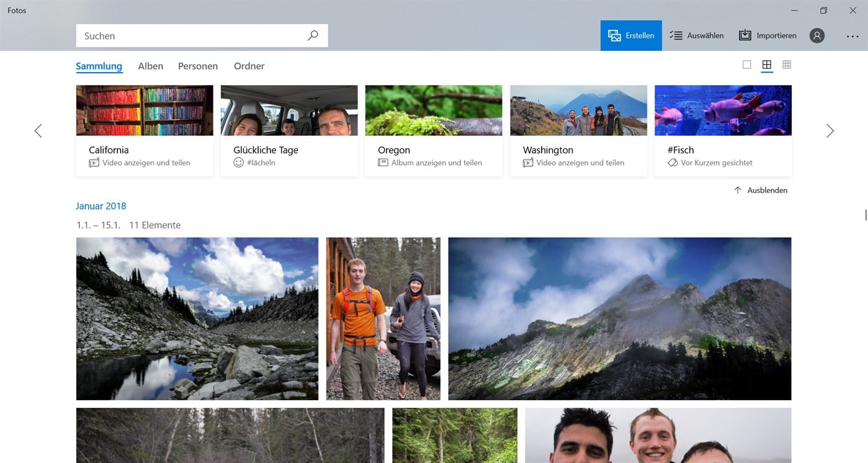
Task: Click the vertical scrollbar thumb
Action: (x=866, y=215)
